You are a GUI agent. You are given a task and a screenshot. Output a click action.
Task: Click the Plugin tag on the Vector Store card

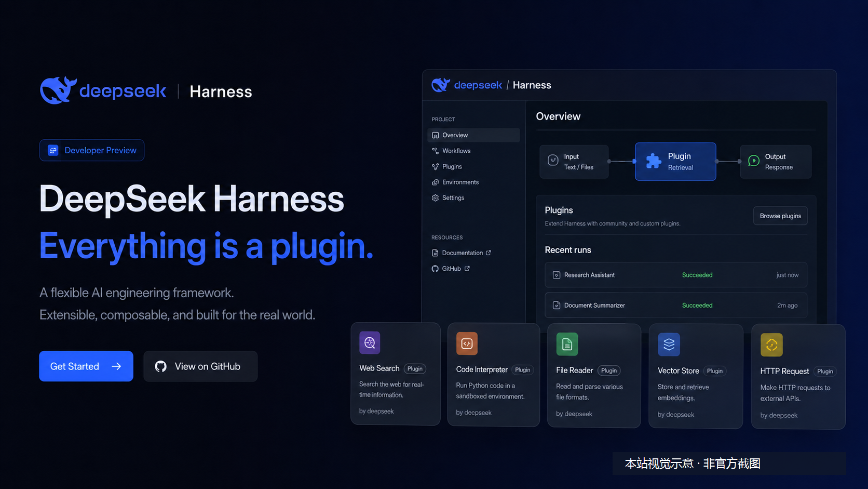[715, 371]
